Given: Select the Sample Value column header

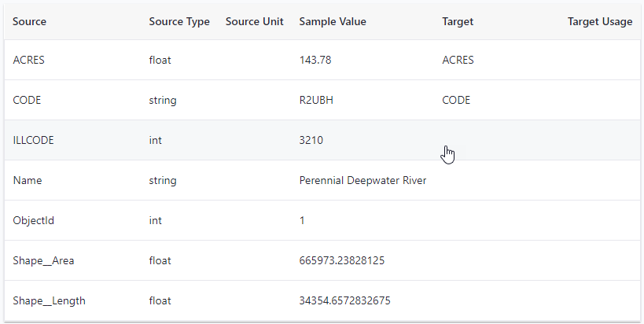Looking at the screenshot, I should (333, 22).
